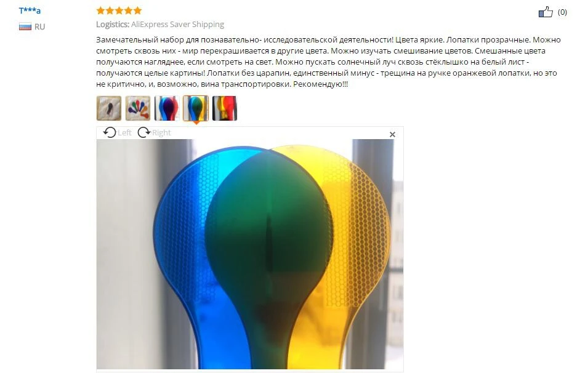The image size is (588, 373).
Task: Click the thumbs-up helpful icon
Action: pyautogui.click(x=546, y=12)
